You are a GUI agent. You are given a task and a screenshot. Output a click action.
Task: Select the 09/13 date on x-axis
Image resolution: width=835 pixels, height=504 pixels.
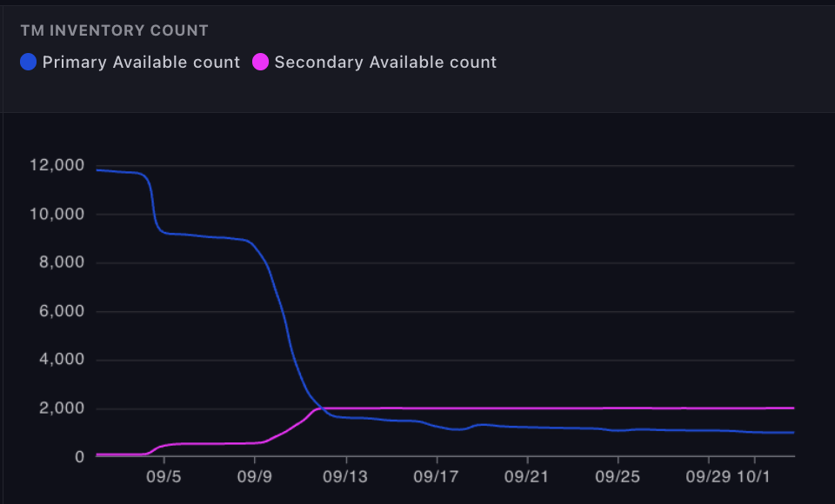pyautogui.click(x=345, y=477)
